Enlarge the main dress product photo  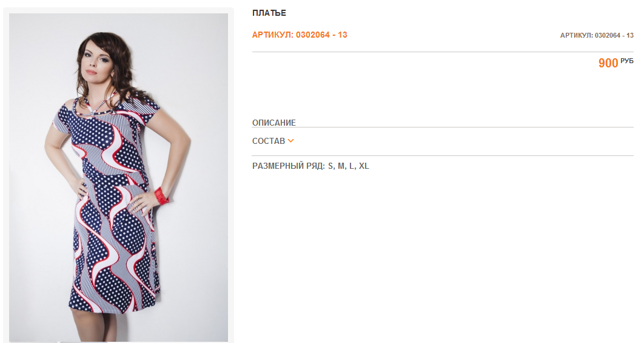coord(118,177)
